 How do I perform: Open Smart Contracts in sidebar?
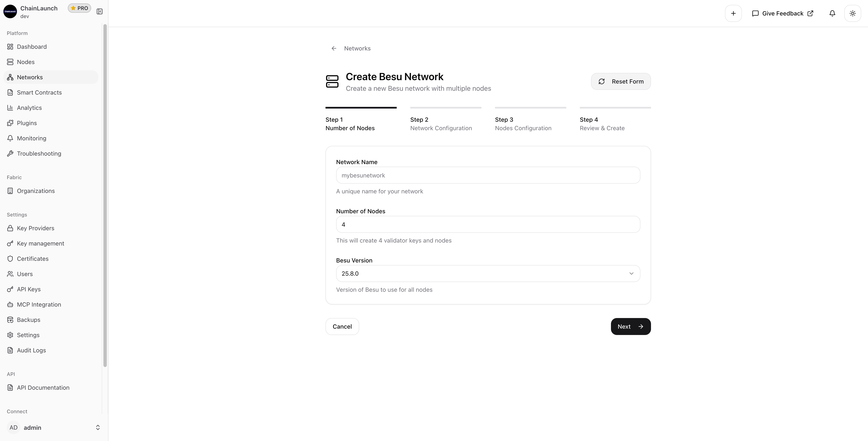(x=39, y=92)
